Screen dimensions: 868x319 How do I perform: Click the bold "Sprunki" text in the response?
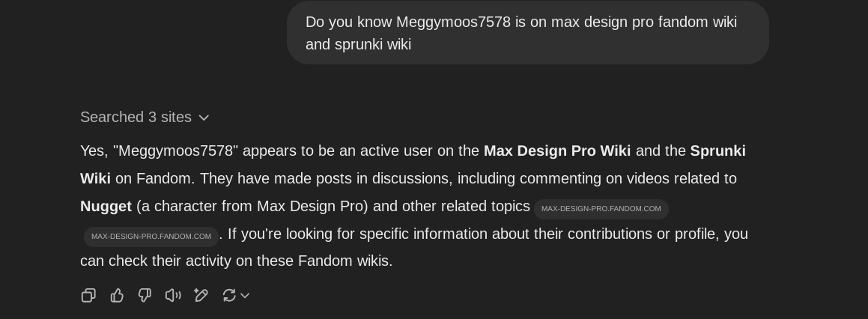tap(717, 151)
